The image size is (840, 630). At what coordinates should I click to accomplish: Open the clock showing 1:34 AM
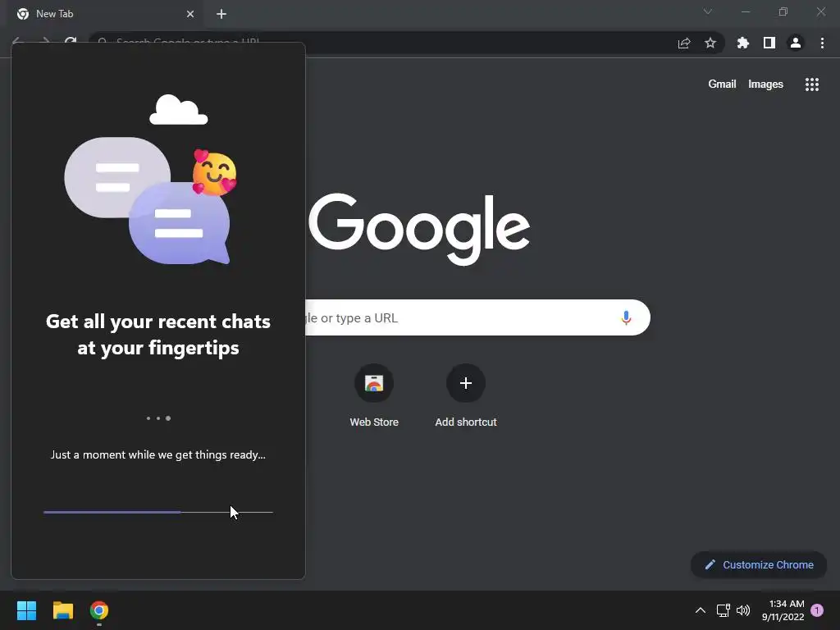click(783, 610)
